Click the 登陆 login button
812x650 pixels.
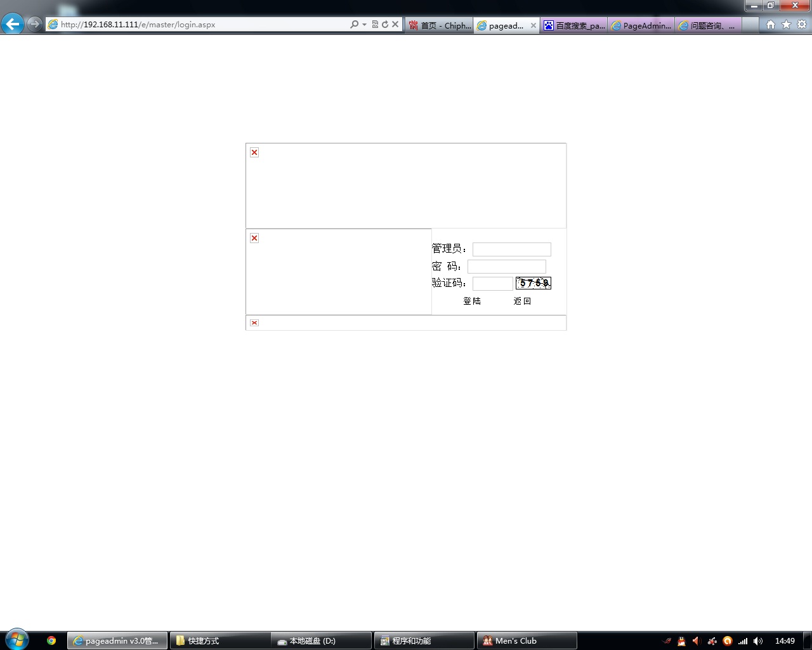(472, 301)
